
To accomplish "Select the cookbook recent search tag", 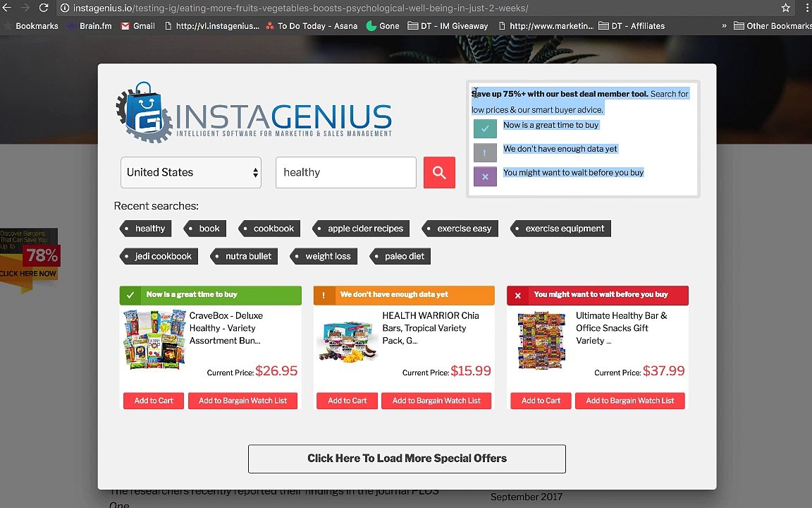I will click(x=269, y=229).
